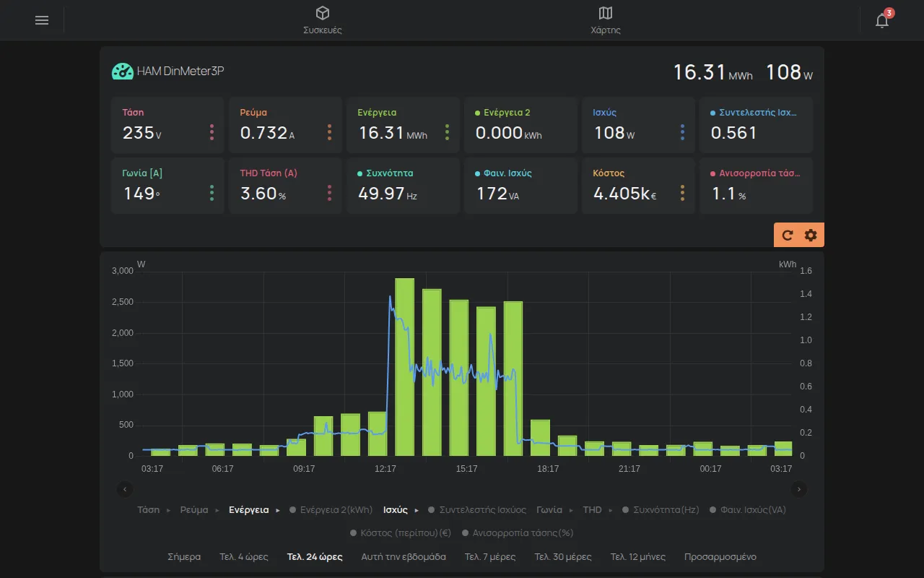Click the Σήμερα range link
The image size is (924, 578).
[184, 557]
